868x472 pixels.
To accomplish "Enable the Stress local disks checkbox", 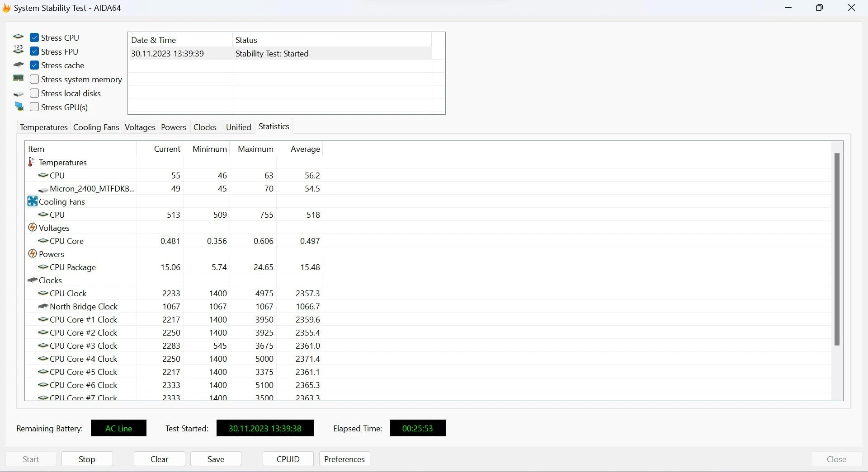I will tap(34, 93).
